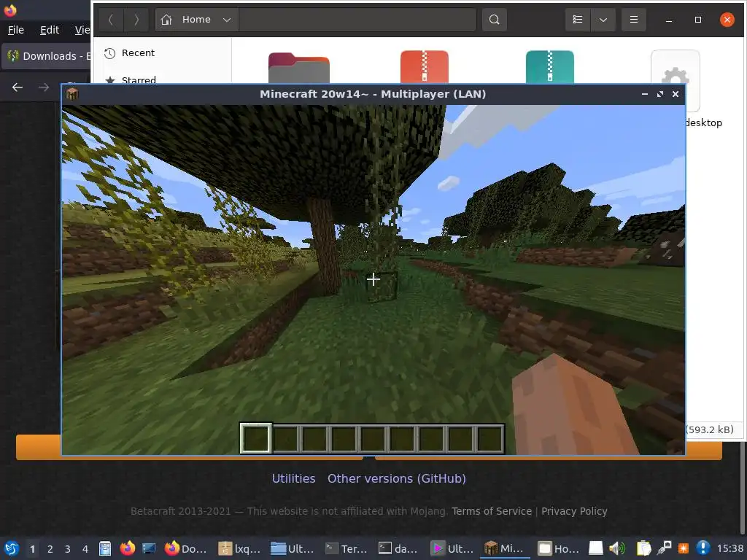Open the Edit menu in browser

pos(50,30)
